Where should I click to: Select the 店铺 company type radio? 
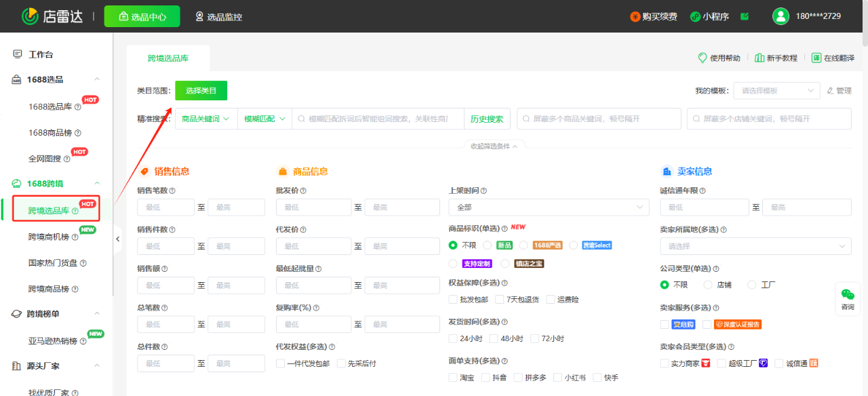tap(708, 285)
